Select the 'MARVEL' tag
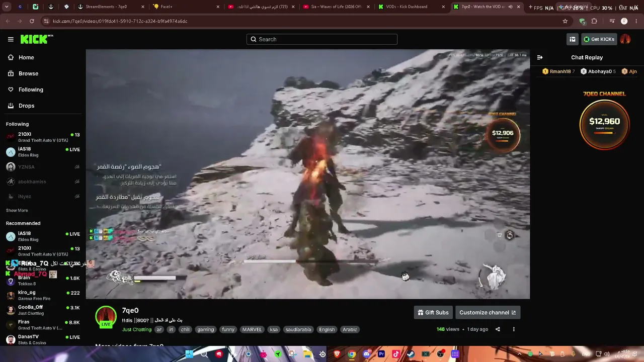 pyautogui.click(x=252, y=330)
